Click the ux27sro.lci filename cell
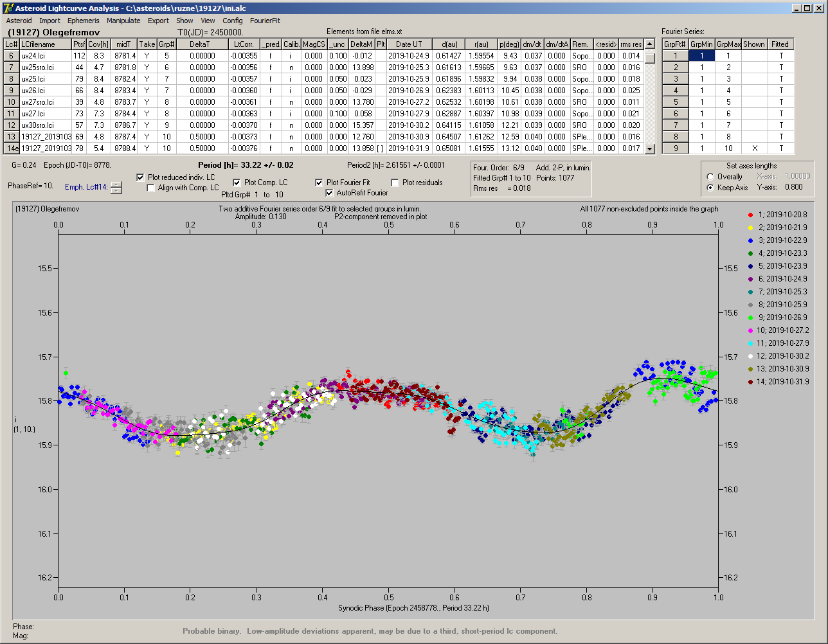The image size is (828, 644). click(x=44, y=102)
